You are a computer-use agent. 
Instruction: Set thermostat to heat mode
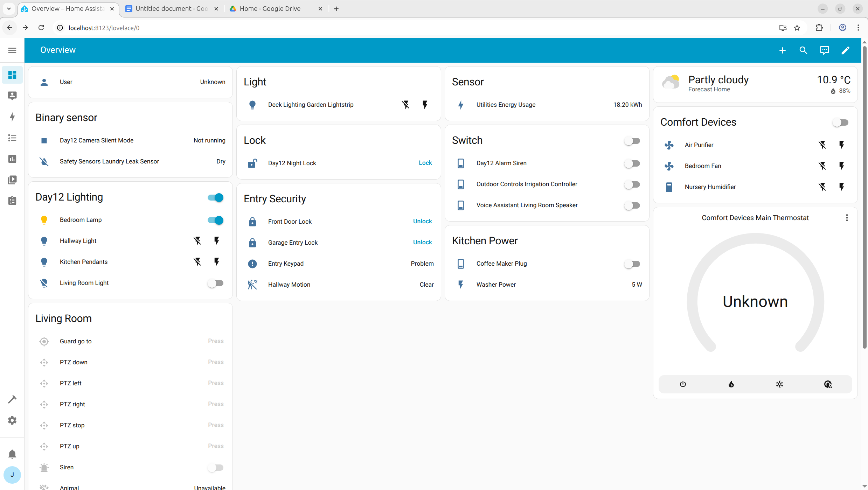point(731,384)
